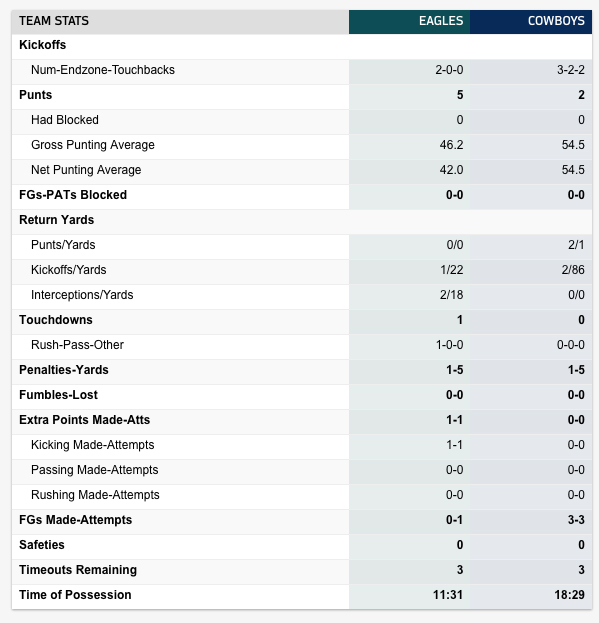Click Eagles Net Punting Average 42.0
The height and width of the screenshot is (623, 599).
[451, 170]
